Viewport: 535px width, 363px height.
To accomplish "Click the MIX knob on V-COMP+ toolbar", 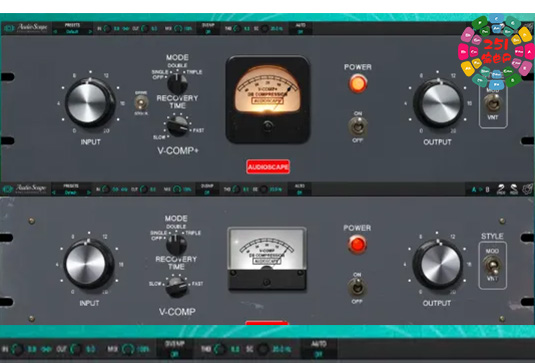I will point(178,29).
